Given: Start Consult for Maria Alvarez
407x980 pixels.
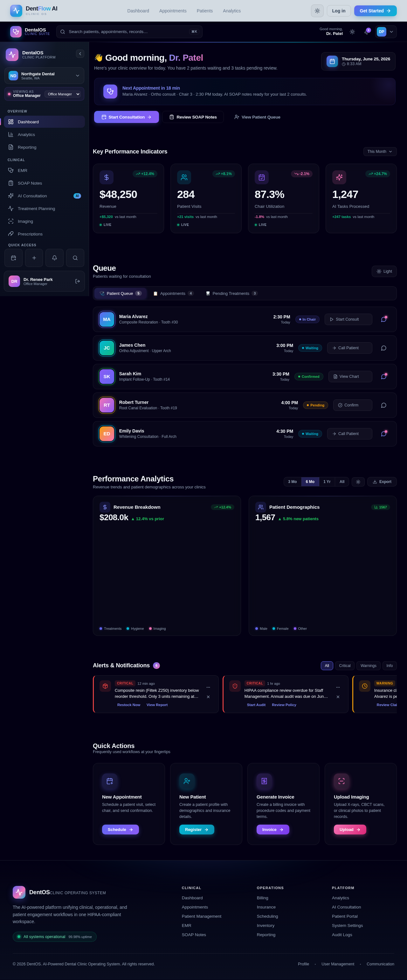Looking at the screenshot, I should click(348, 320).
